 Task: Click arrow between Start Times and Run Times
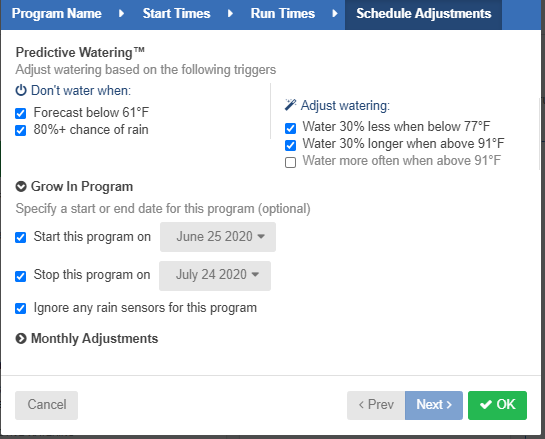[x=230, y=14]
